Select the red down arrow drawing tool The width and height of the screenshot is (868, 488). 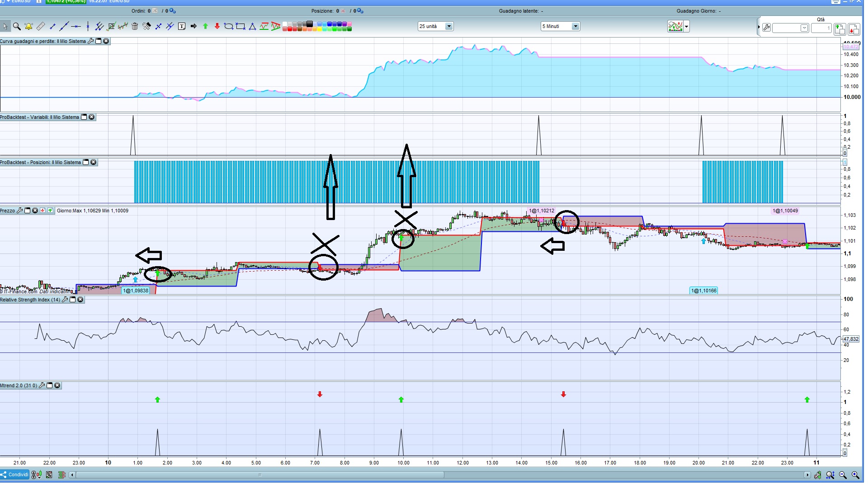(217, 27)
